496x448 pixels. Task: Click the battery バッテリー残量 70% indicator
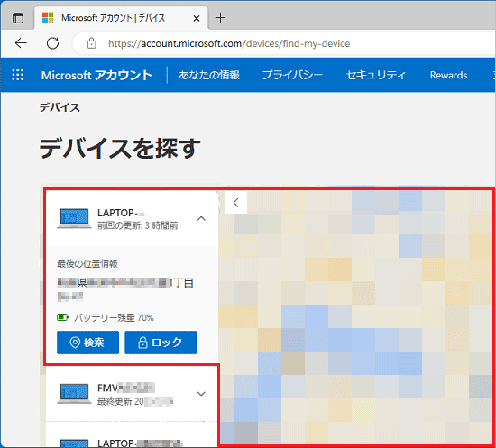coord(106,317)
